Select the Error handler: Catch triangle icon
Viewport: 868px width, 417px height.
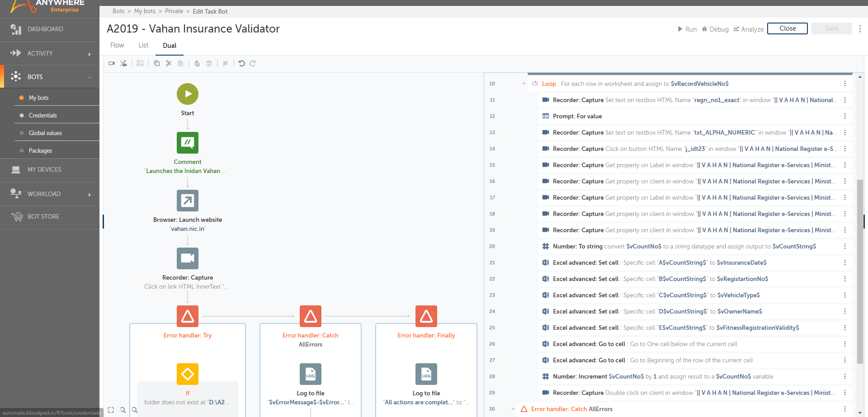tap(311, 316)
